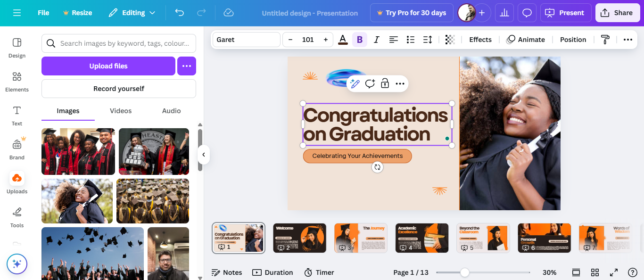Open the help question mark button
Viewport: 644px width, 280px height.
[x=633, y=272]
